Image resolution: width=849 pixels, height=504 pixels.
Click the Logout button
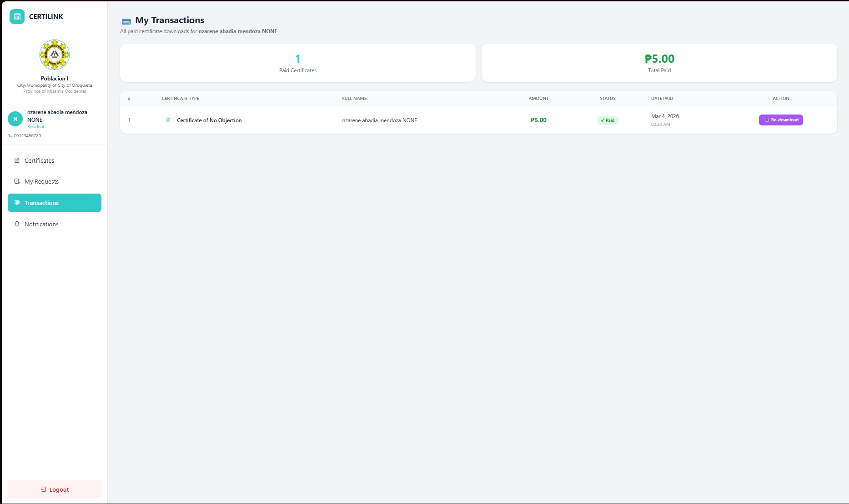[54, 489]
